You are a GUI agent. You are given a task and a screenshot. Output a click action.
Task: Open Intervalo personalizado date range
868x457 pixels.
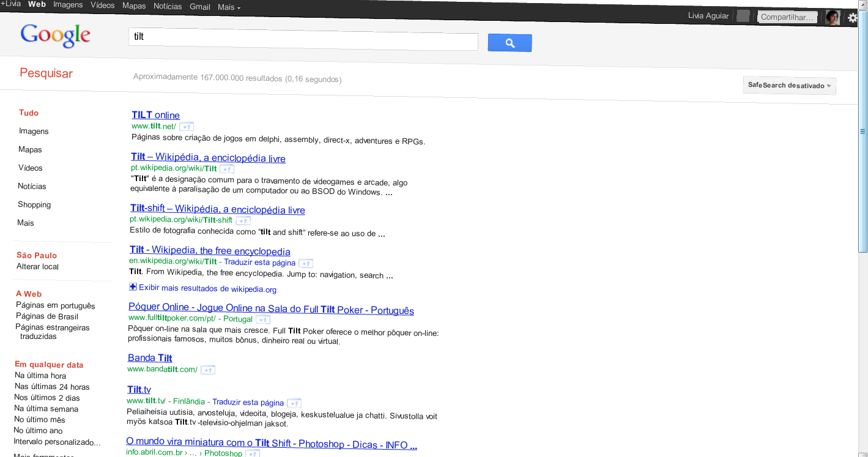click(x=57, y=442)
